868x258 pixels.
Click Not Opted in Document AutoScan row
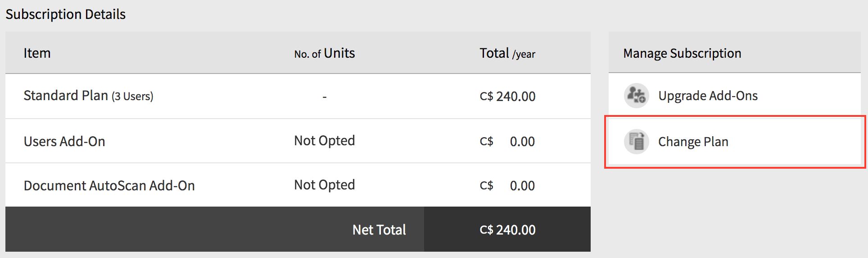click(x=324, y=185)
